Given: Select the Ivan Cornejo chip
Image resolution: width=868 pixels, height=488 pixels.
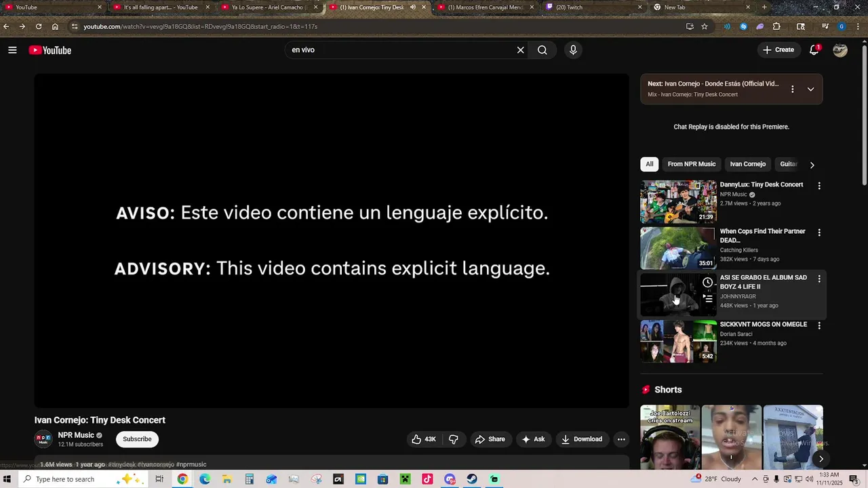Looking at the screenshot, I should 748,164.
